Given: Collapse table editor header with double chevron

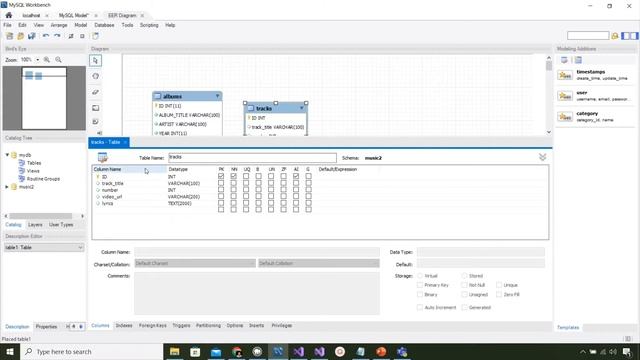Looking at the screenshot, I should (542, 157).
